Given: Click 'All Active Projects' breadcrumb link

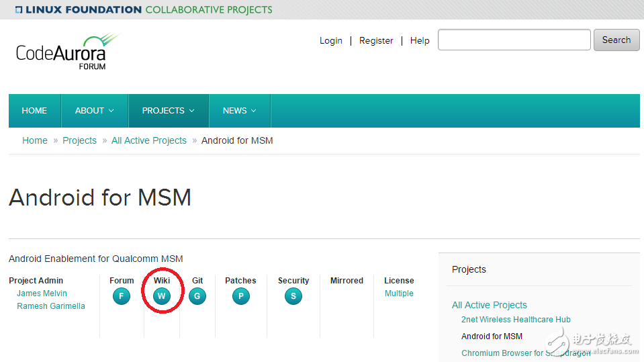Looking at the screenshot, I should 149,140.
